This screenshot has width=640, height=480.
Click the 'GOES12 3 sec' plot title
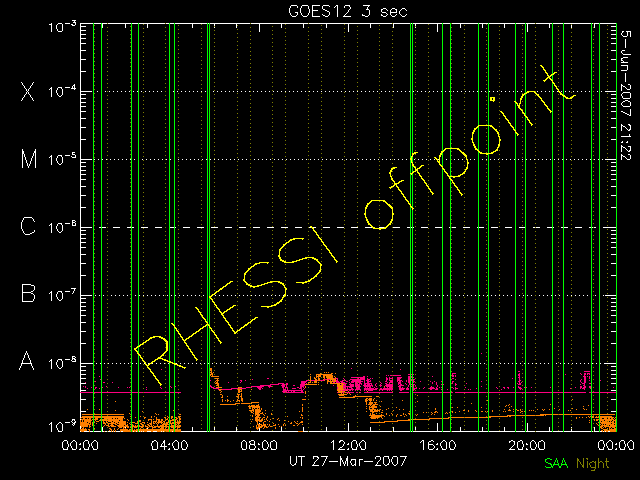[x=348, y=11]
